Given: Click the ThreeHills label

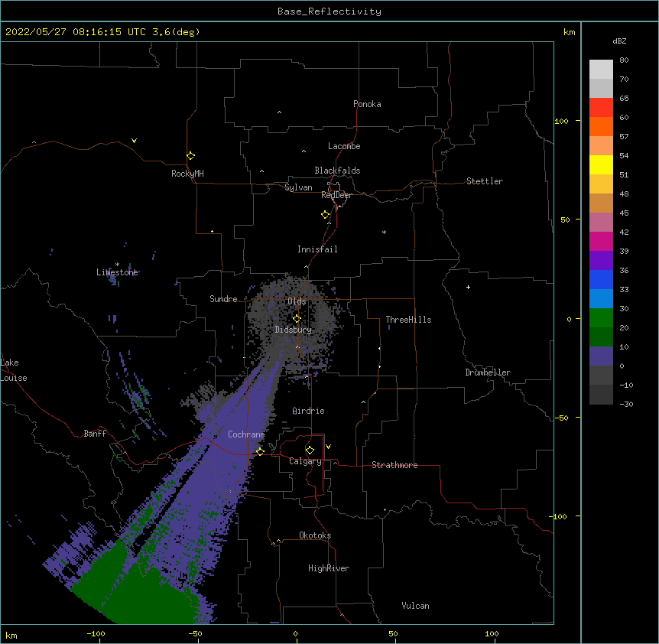Looking at the screenshot, I should (408, 320).
